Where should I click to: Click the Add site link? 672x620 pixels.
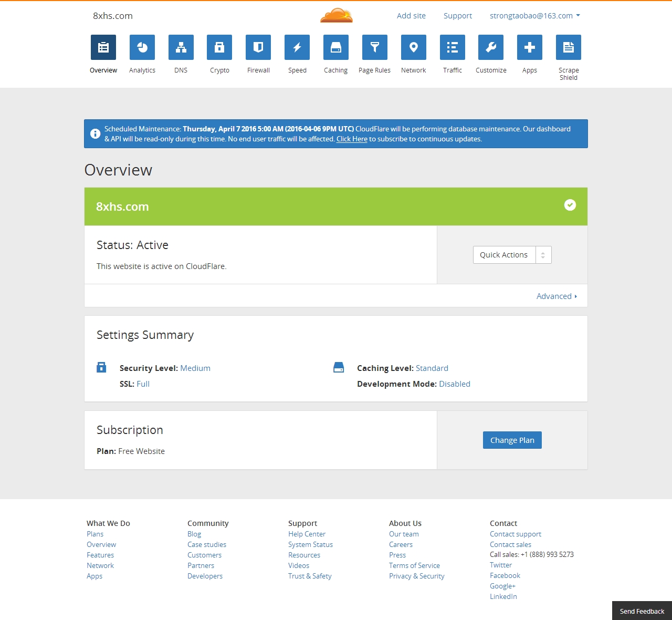411,16
